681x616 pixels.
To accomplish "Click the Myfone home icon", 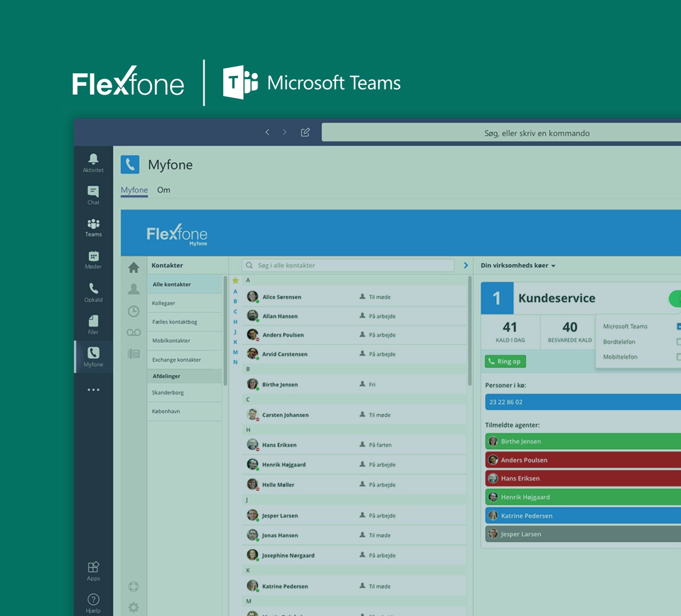I will 133,267.
